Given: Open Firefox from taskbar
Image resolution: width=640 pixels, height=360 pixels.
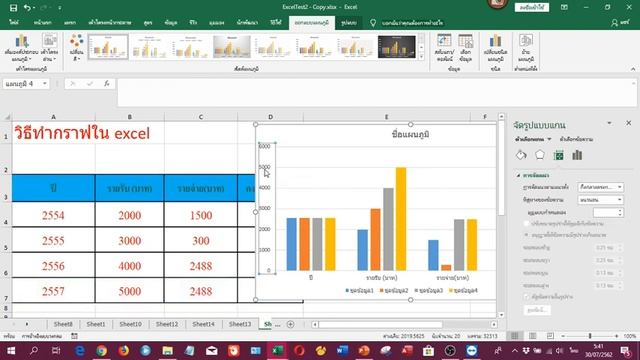Looking at the screenshot, I should tap(124, 351).
